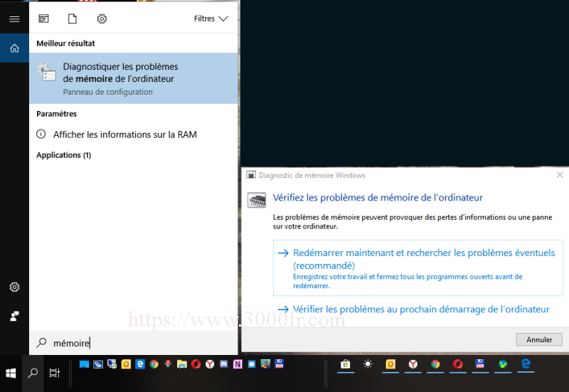Open the red down-arrow downloader icon
The width and height of the screenshot is (569, 392).
pyautogui.click(x=168, y=364)
